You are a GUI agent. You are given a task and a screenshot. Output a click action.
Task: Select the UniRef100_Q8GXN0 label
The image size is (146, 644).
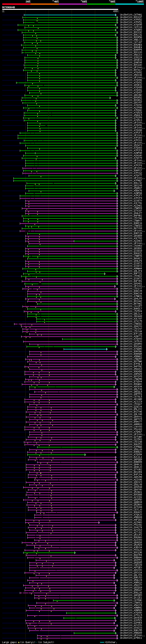click(x=131, y=95)
